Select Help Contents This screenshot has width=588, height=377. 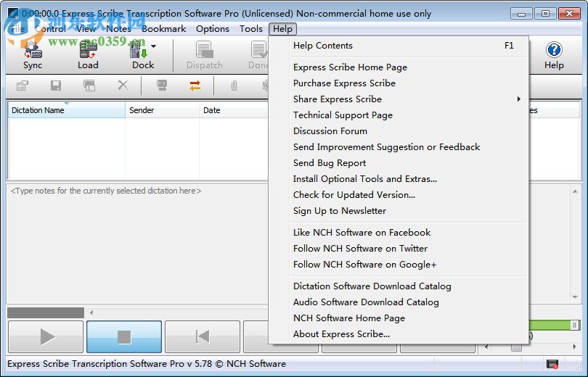(399, 46)
